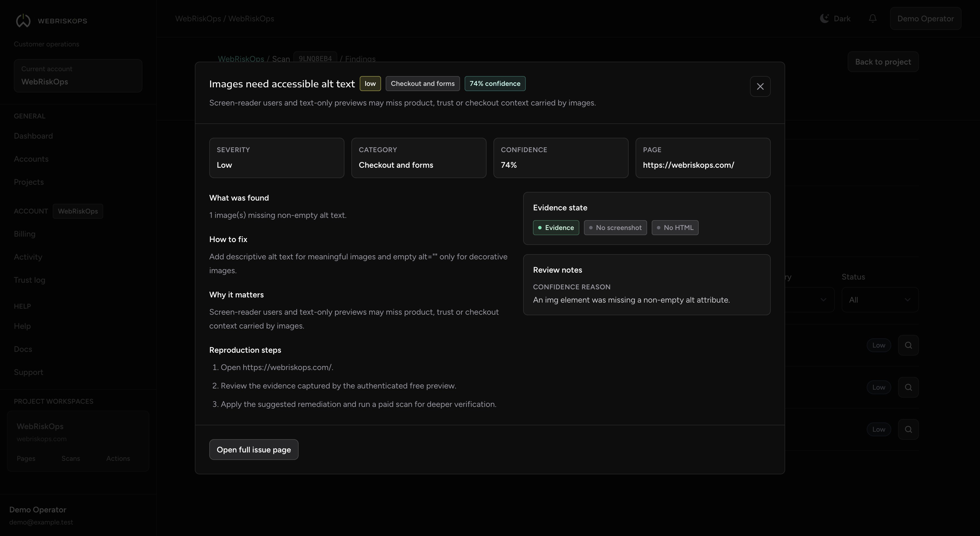Click the low severity badge in the header
This screenshot has height=536, width=980.
click(x=370, y=83)
